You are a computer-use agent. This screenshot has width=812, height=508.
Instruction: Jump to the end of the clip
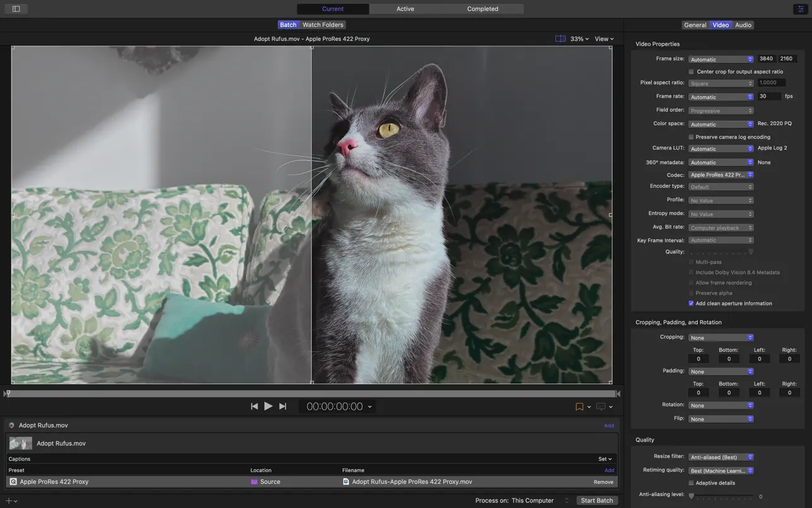click(x=283, y=406)
